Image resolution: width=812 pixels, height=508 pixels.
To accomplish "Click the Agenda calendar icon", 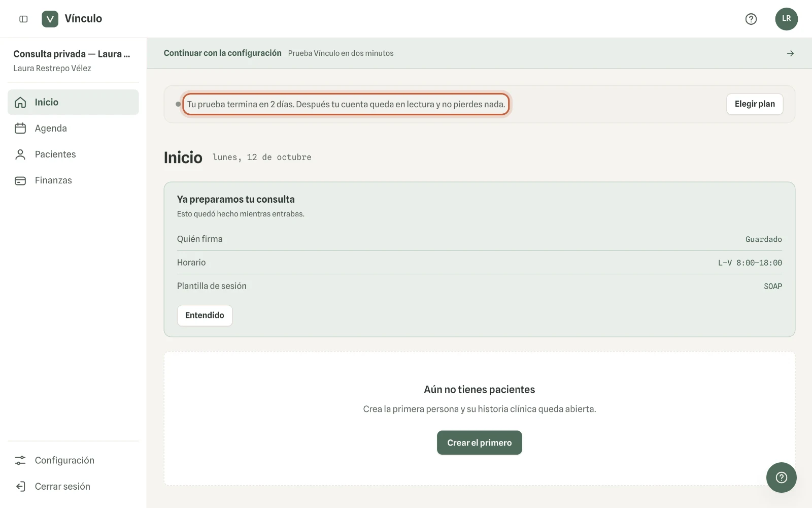I will pos(20,128).
